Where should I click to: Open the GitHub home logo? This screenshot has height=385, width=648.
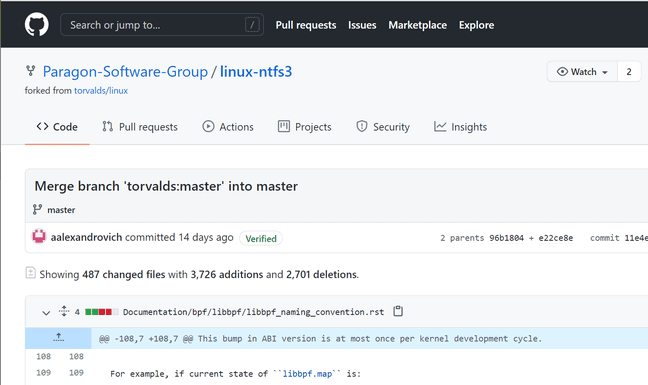(36, 25)
